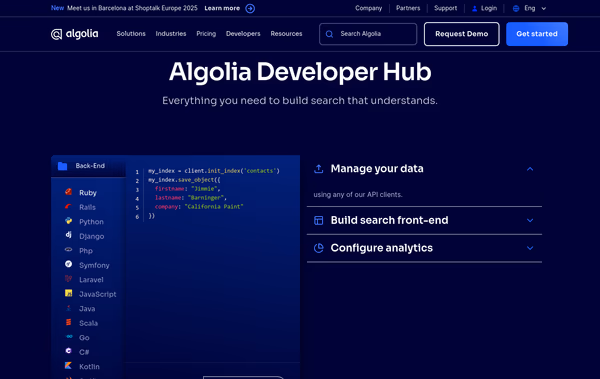Image resolution: width=600 pixels, height=379 pixels.
Task: Click the Rails icon
Action: click(68, 206)
